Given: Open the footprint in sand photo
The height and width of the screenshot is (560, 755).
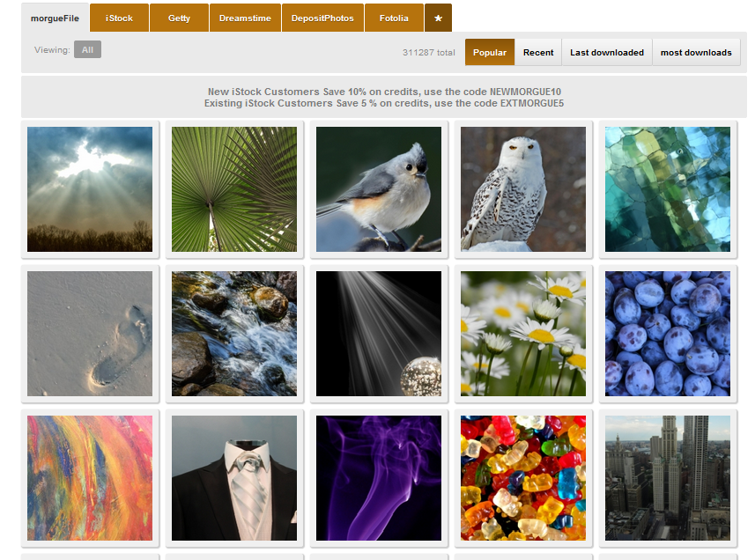Looking at the screenshot, I should [90, 334].
